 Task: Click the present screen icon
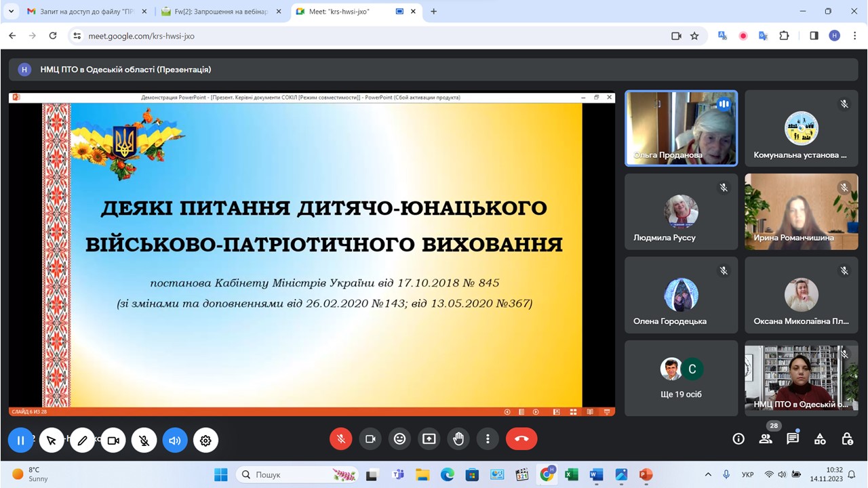(x=429, y=439)
